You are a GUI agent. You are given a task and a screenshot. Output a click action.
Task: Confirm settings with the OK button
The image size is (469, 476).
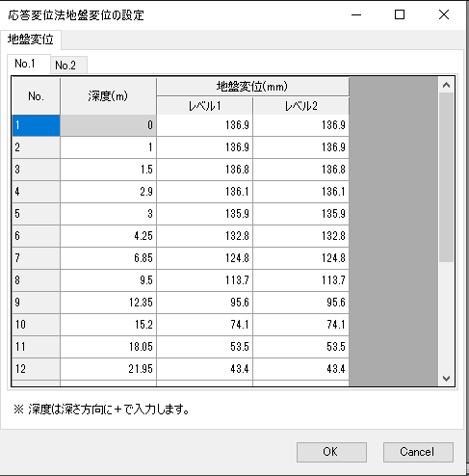coord(331,452)
